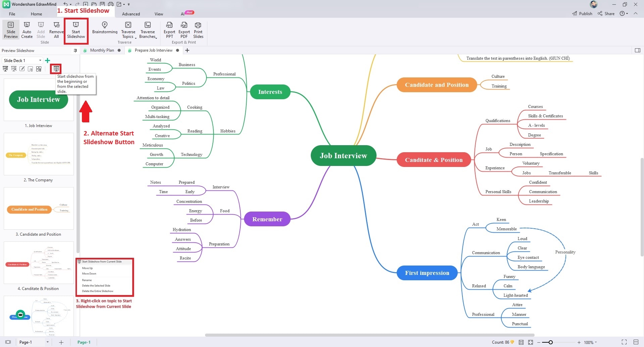Click the fit to page icon
Viewport: 644px width, 347px height.
click(x=521, y=342)
